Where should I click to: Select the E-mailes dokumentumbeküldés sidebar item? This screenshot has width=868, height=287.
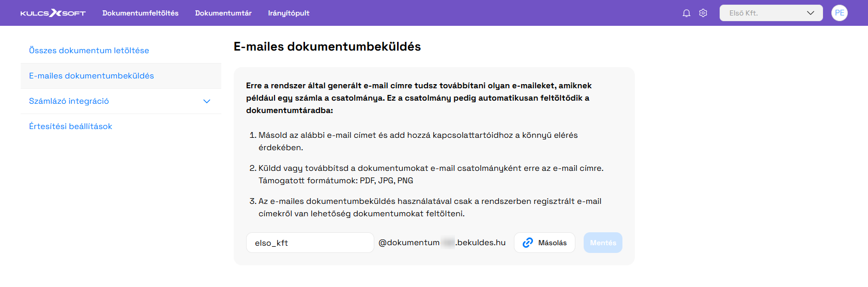(x=92, y=76)
